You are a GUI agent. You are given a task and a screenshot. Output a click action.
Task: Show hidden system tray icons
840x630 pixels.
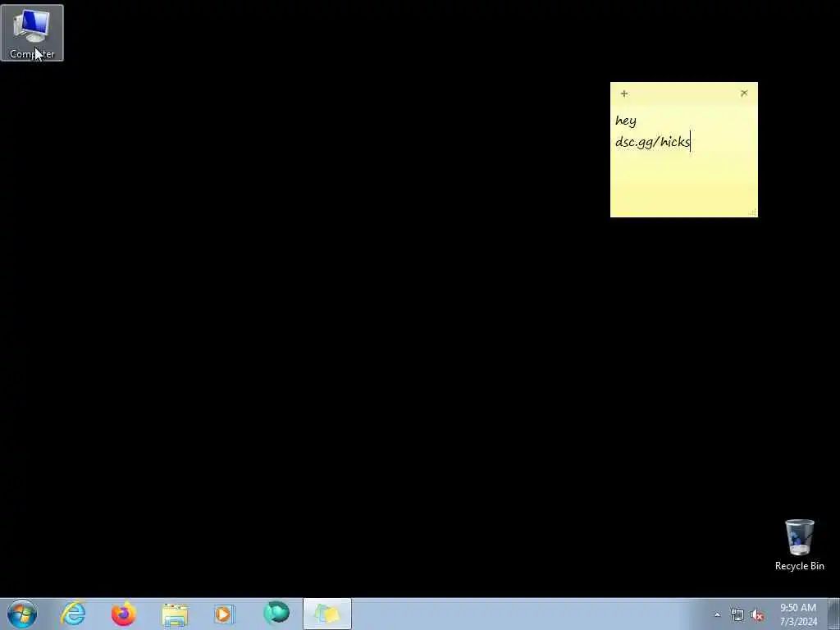717,614
